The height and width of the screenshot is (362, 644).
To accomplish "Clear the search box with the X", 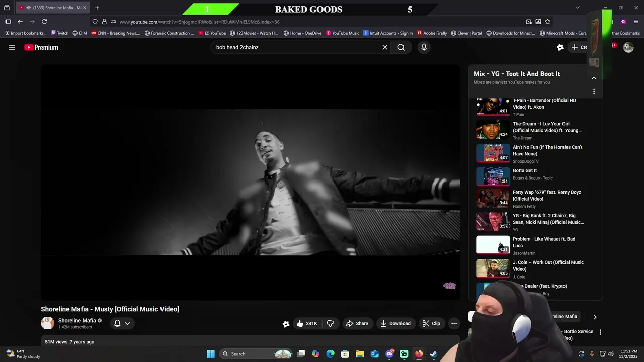I will tap(385, 47).
